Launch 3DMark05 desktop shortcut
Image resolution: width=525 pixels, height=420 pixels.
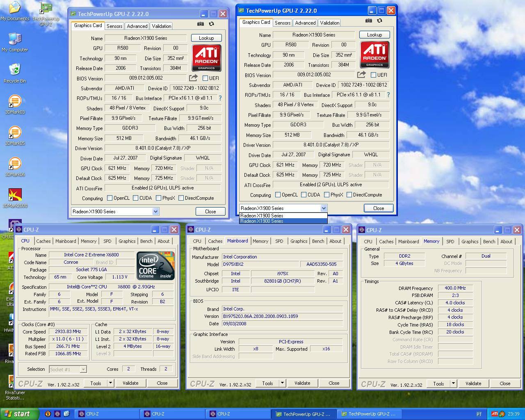click(x=15, y=136)
